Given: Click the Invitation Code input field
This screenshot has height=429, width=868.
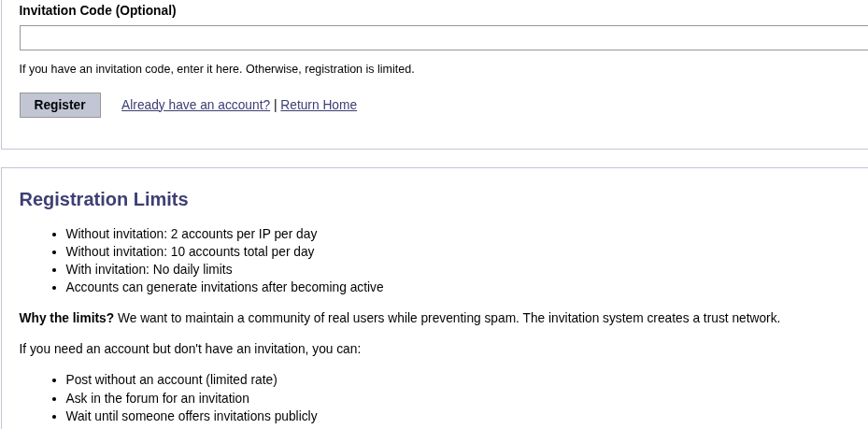Looking at the screenshot, I should click(x=443, y=38).
